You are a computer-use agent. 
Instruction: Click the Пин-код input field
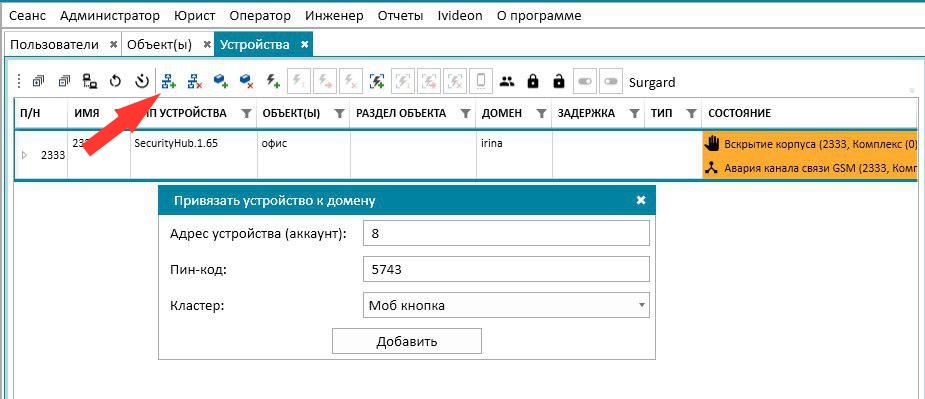pos(507,270)
